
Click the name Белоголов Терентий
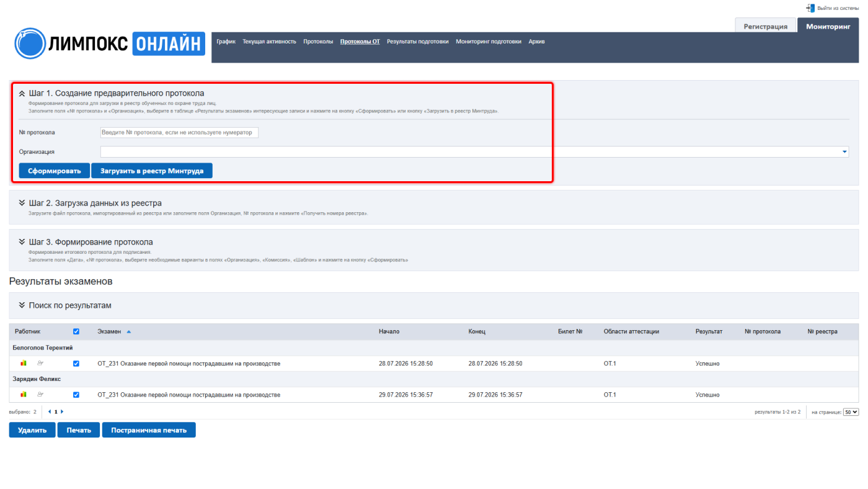coord(43,348)
